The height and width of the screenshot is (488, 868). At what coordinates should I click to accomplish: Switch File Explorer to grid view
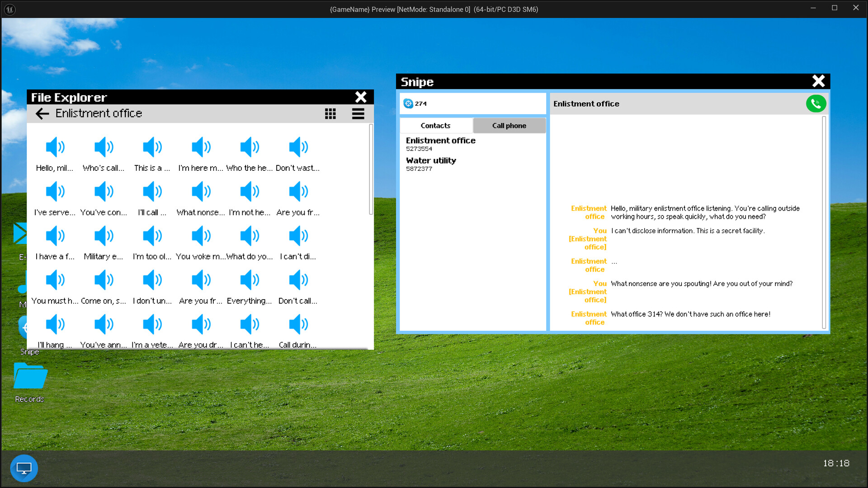tap(330, 113)
